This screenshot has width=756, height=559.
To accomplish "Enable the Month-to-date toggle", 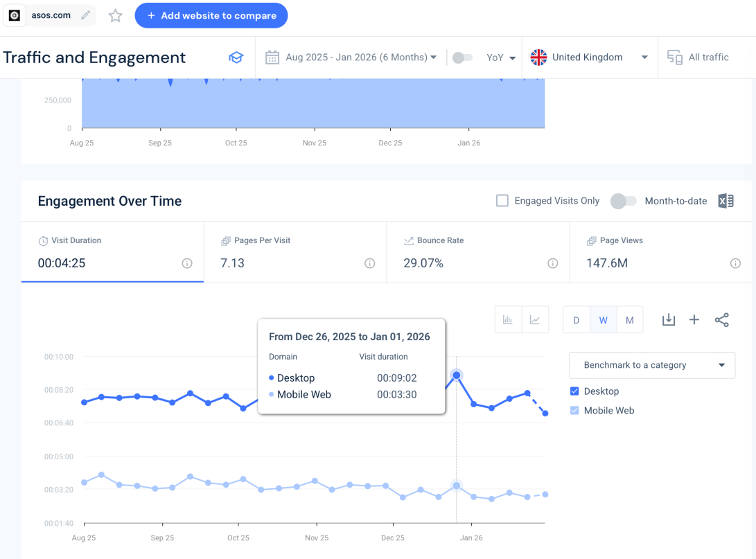I will [x=623, y=201].
